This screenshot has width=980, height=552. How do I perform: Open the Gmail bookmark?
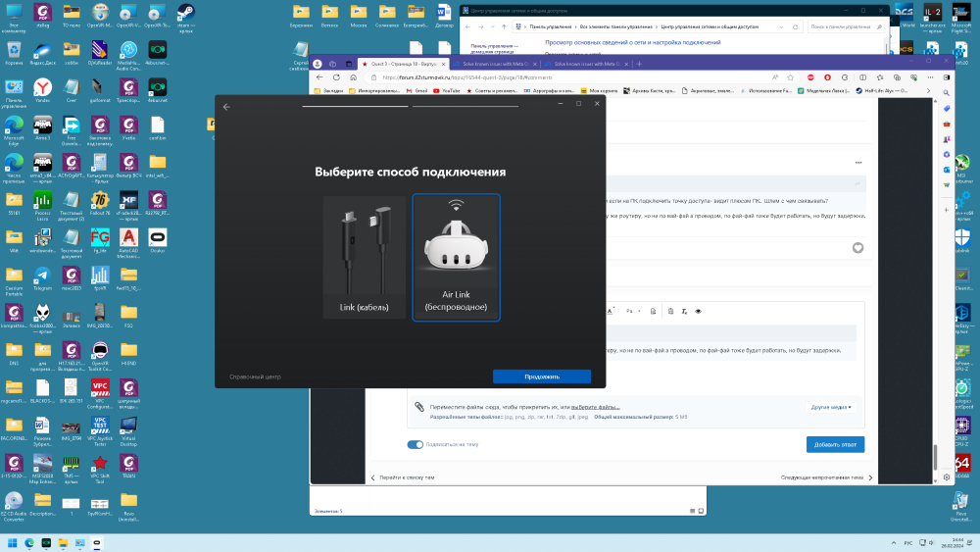pos(416,90)
